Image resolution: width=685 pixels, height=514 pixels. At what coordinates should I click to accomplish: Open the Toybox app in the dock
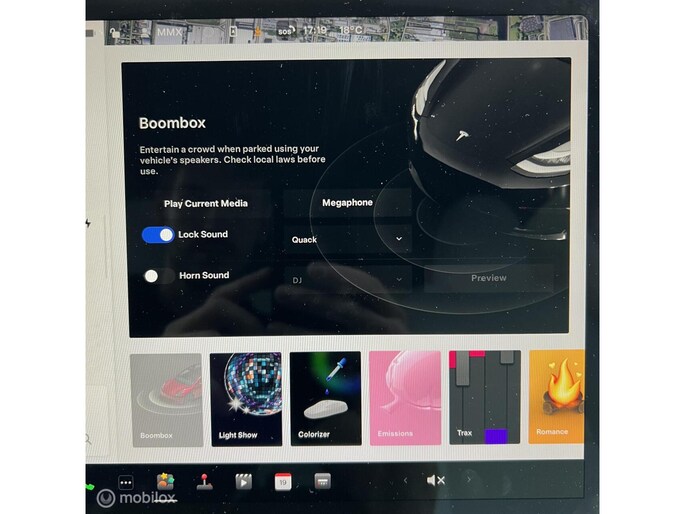click(x=165, y=481)
